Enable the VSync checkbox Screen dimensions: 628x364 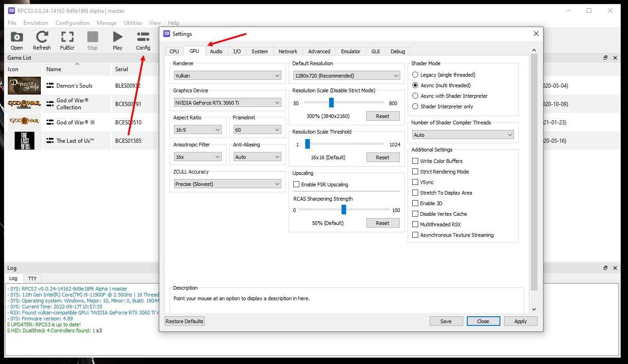tap(415, 182)
